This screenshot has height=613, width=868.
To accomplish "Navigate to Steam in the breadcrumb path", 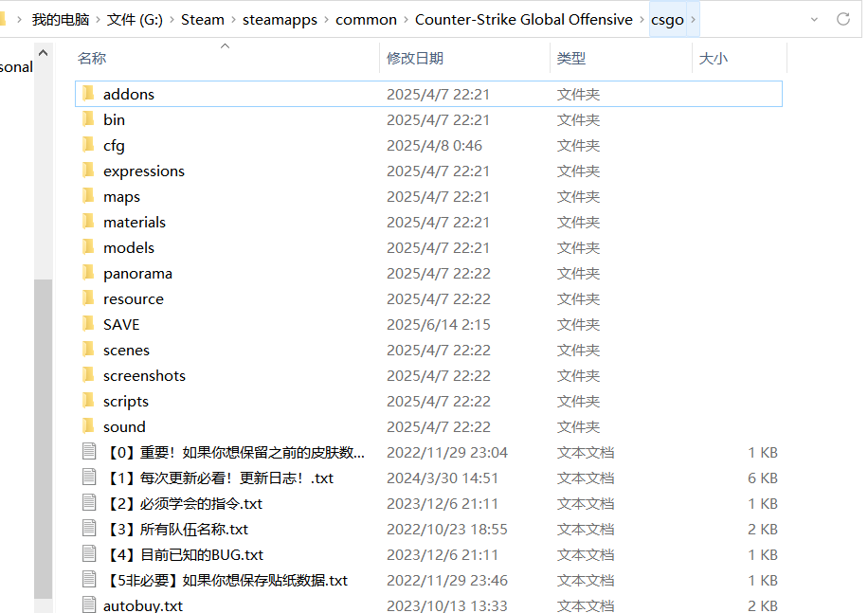I will [203, 20].
